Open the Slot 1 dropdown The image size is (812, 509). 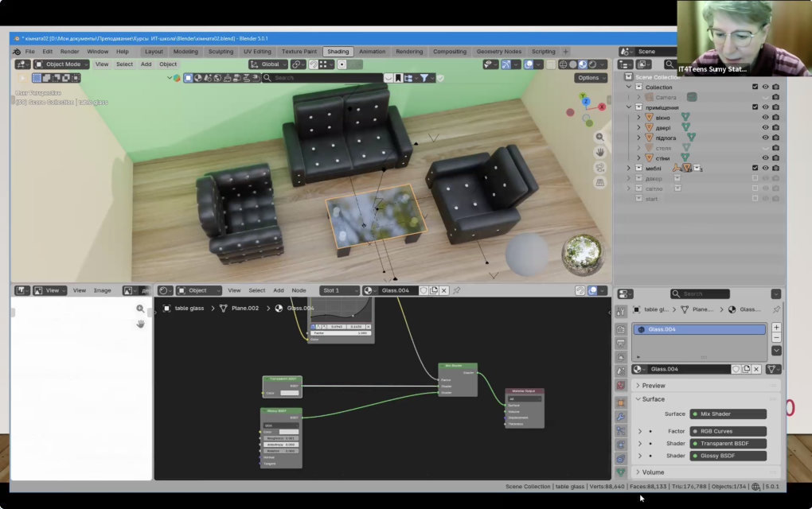[339, 290]
